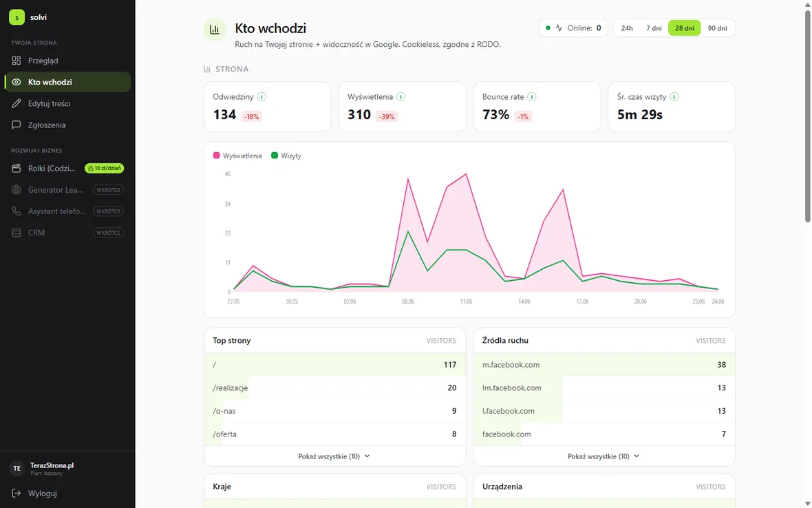Click the Online: 0 status pill
The height and width of the screenshot is (508, 812).
tap(573, 28)
